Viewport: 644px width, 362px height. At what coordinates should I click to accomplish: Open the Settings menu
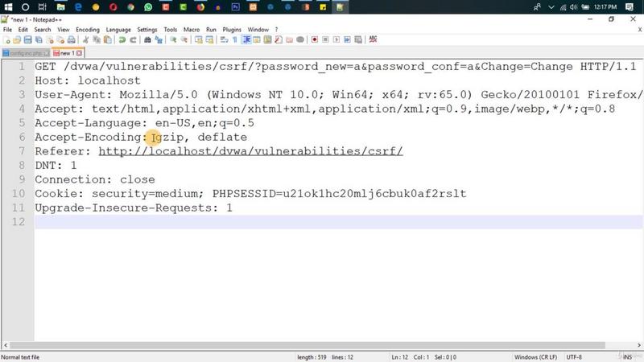(147, 30)
